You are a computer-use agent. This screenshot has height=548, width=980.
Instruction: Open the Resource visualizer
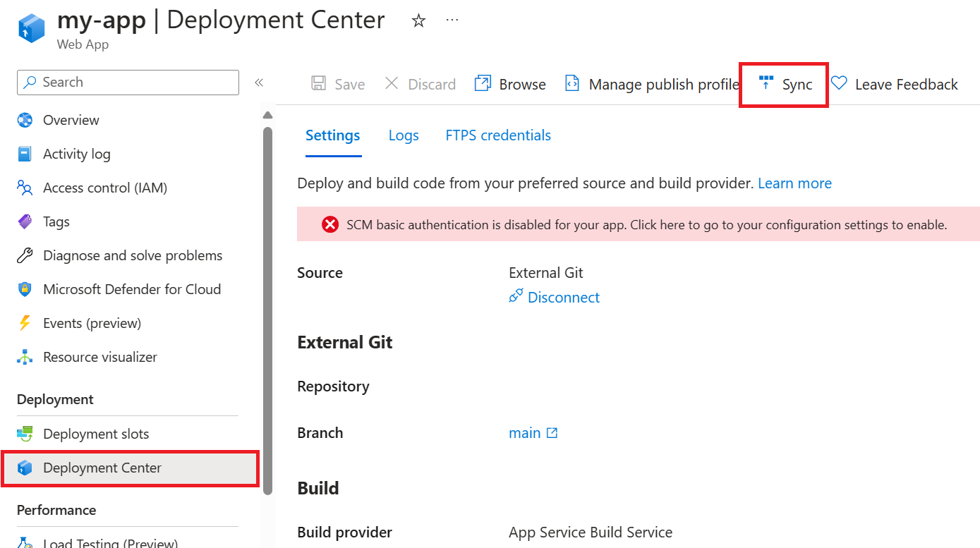(x=99, y=357)
